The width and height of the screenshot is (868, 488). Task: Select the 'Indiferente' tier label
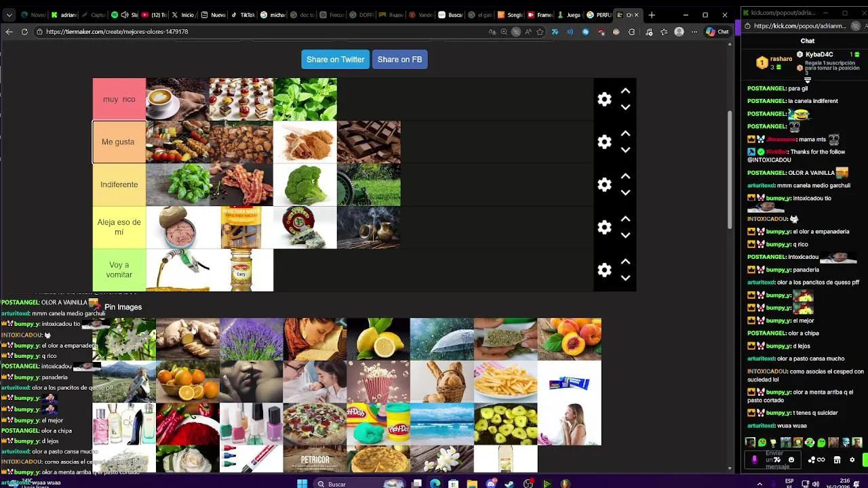coord(119,185)
